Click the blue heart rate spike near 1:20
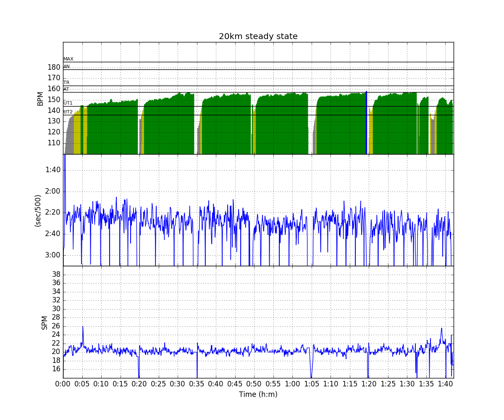504x420 pixels. click(x=366, y=122)
